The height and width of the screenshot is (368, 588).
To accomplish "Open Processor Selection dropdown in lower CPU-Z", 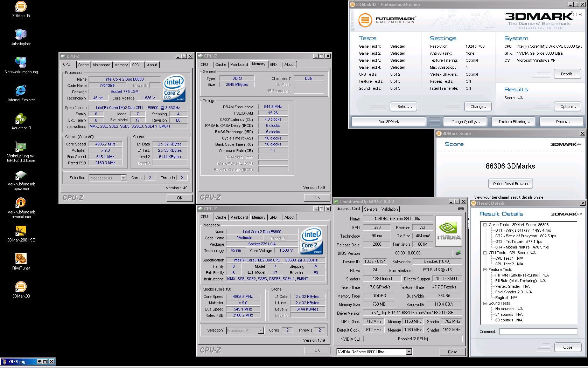I will point(261,330).
